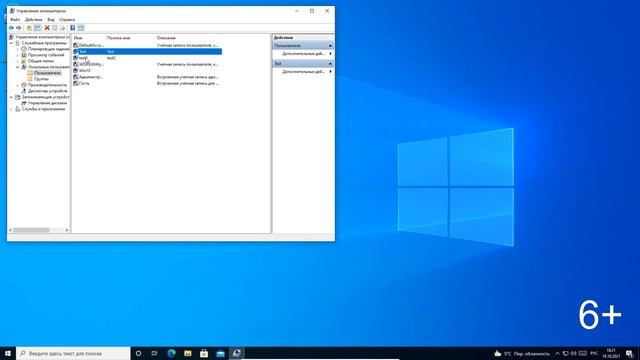Click the blue Help toolbar icon
Screen dimensions: 640x360
click(x=73, y=28)
